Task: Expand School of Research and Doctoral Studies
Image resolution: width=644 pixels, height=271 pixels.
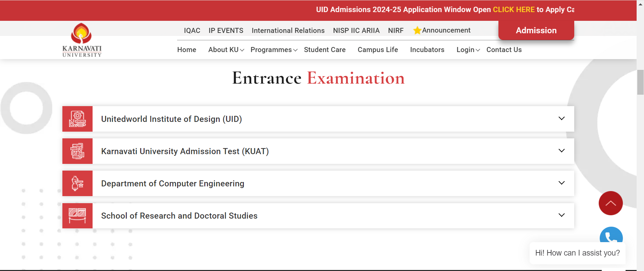Action: pos(561,215)
